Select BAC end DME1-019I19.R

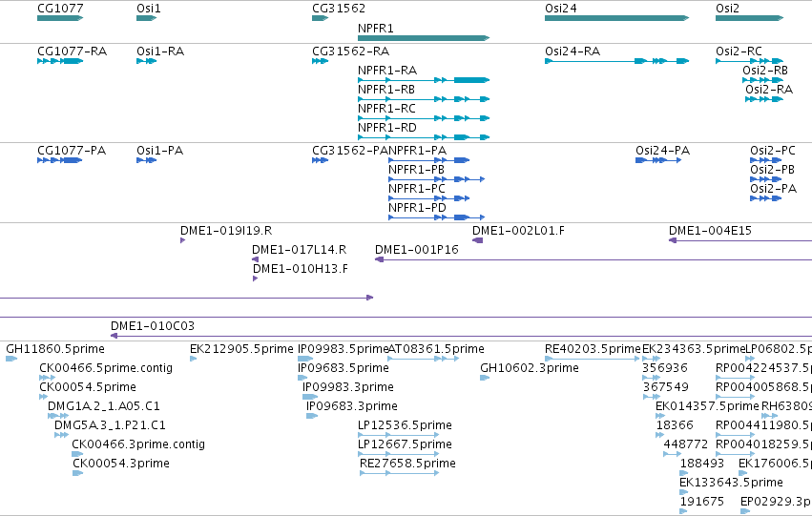(183, 240)
